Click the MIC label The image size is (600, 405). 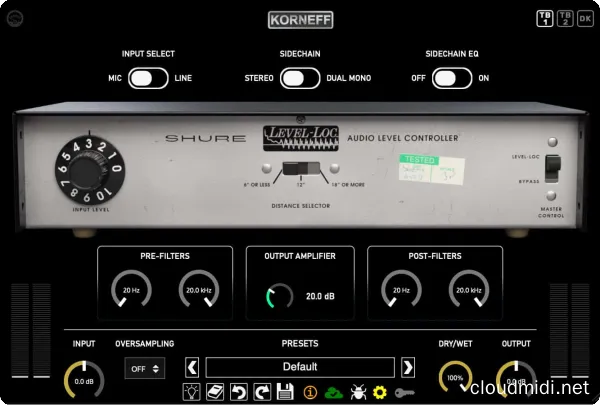[x=115, y=78]
